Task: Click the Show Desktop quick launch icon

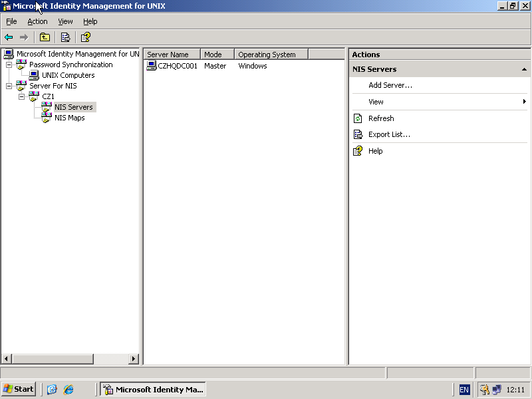Action: [x=52, y=389]
